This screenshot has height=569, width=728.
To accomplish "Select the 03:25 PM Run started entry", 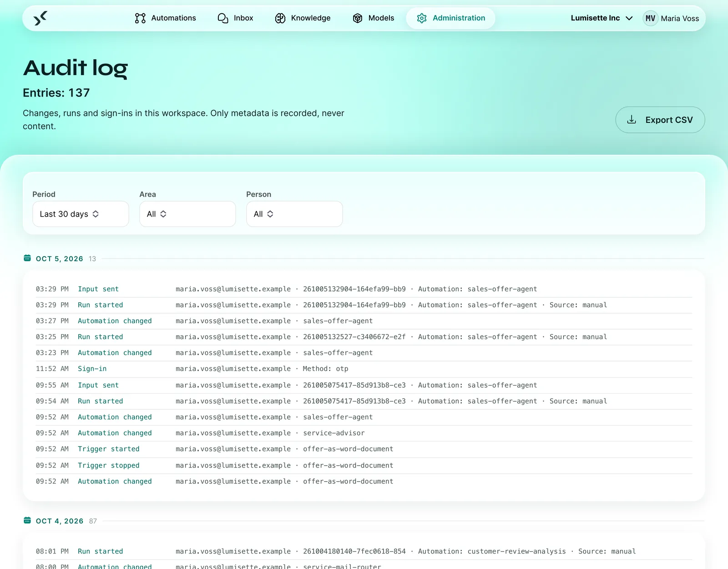I will tap(364, 337).
